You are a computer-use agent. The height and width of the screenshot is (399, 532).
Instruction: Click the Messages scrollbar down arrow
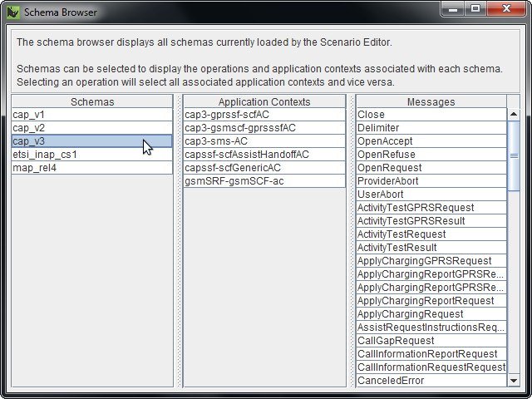click(x=514, y=381)
